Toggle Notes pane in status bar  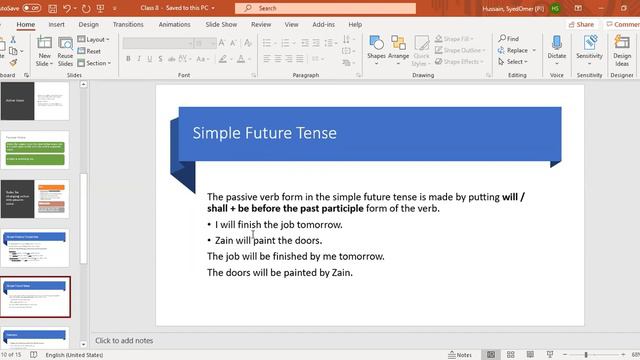460,355
